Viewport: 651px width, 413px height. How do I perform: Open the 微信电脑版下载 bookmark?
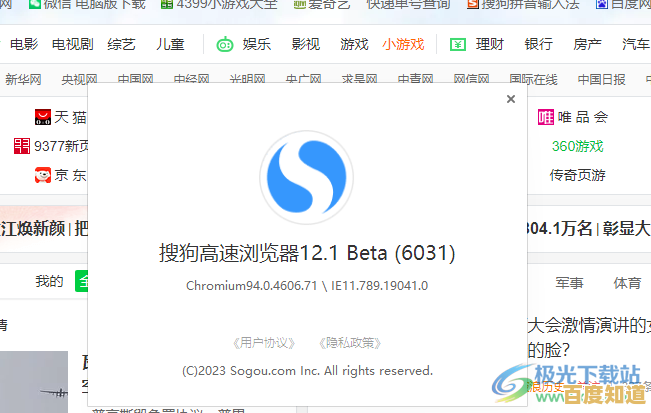pos(87,4)
